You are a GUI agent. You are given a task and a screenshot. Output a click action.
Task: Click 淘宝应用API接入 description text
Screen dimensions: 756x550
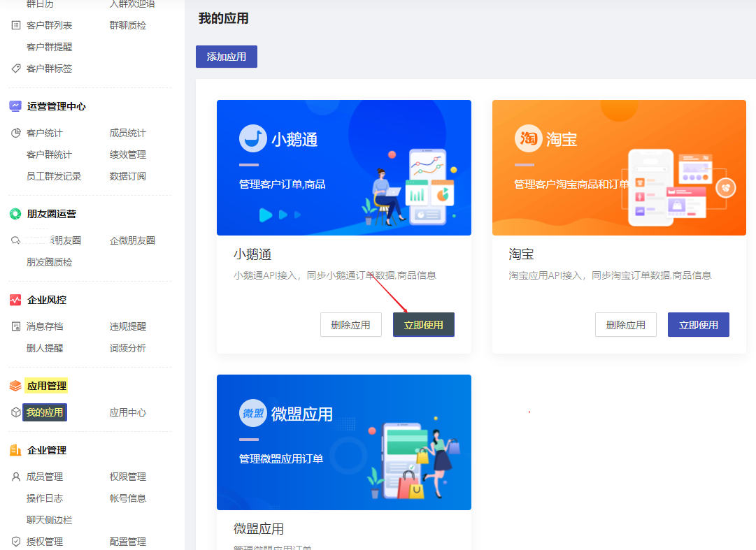coord(610,275)
